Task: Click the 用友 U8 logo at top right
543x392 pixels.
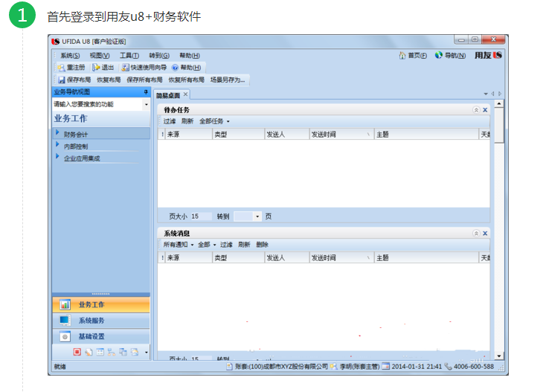Action: [x=488, y=55]
